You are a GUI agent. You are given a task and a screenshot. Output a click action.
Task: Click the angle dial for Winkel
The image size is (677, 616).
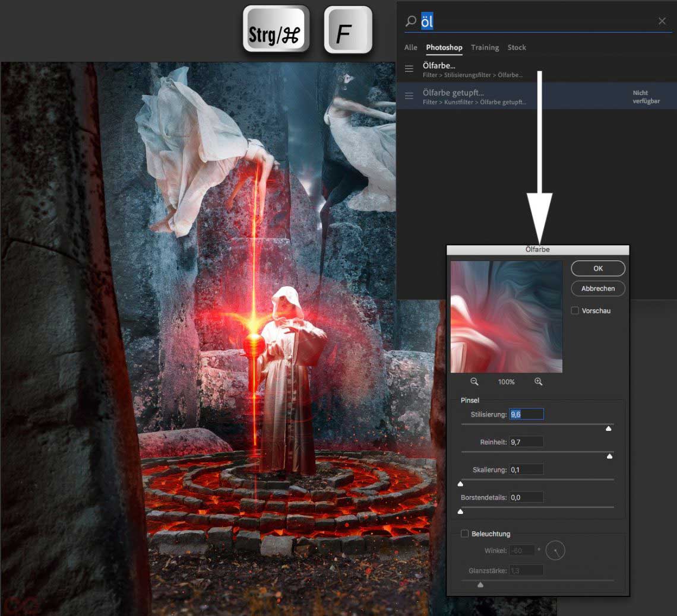click(x=555, y=551)
